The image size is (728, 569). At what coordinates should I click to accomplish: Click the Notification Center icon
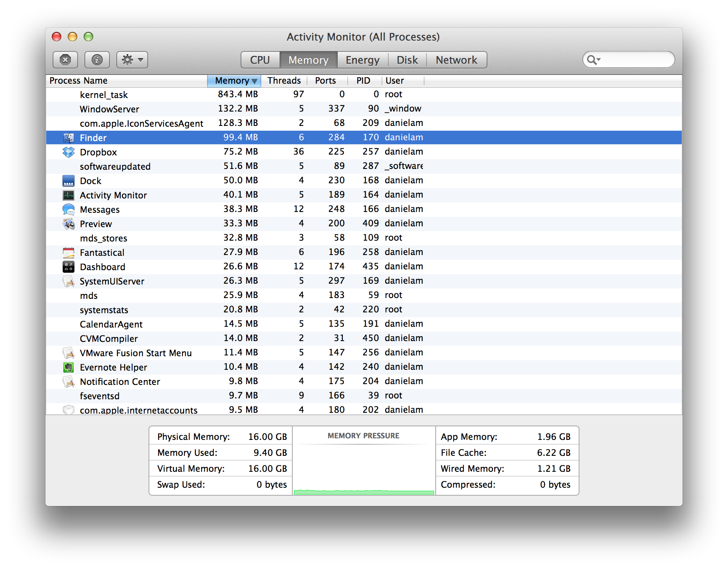click(x=68, y=381)
